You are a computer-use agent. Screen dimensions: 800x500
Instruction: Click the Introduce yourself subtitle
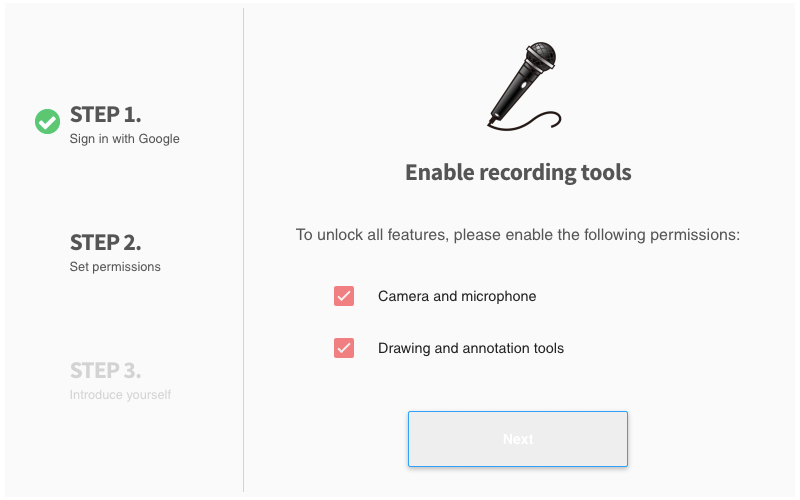click(x=120, y=395)
